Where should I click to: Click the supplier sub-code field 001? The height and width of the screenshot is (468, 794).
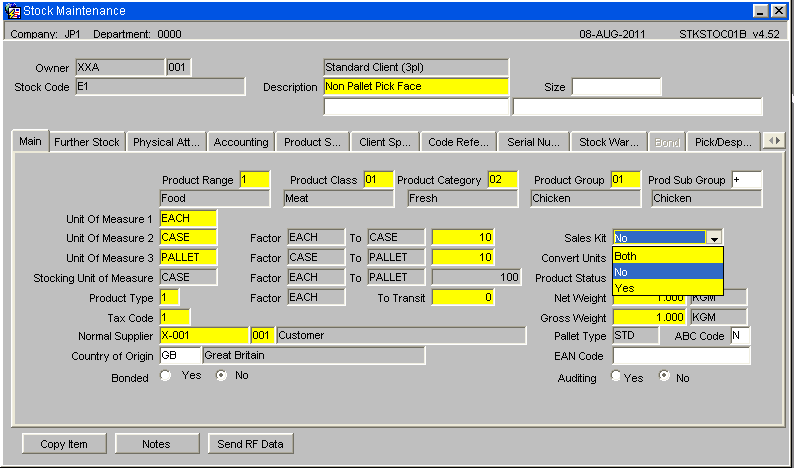coord(262,335)
